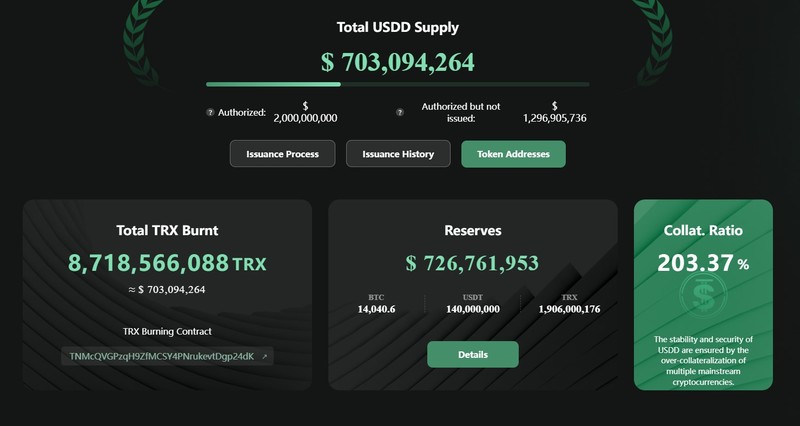The width and height of the screenshot is (800, 426).
Task: Click the USDT reserve value 140,000,000
Action: click(x=473, y=309)
